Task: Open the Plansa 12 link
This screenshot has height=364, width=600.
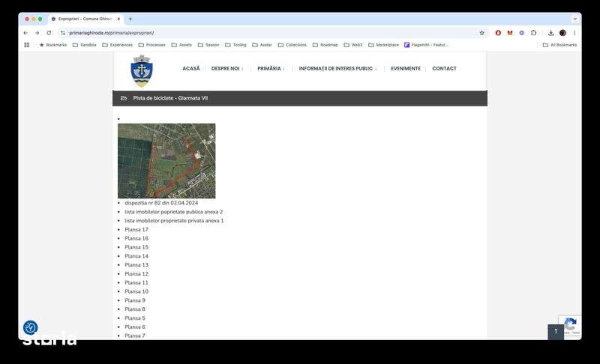Action: click(136, 274)
